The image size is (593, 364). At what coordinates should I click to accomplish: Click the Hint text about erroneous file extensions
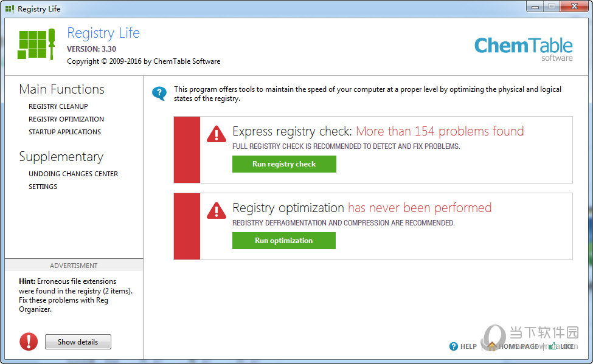pos(75,295)
